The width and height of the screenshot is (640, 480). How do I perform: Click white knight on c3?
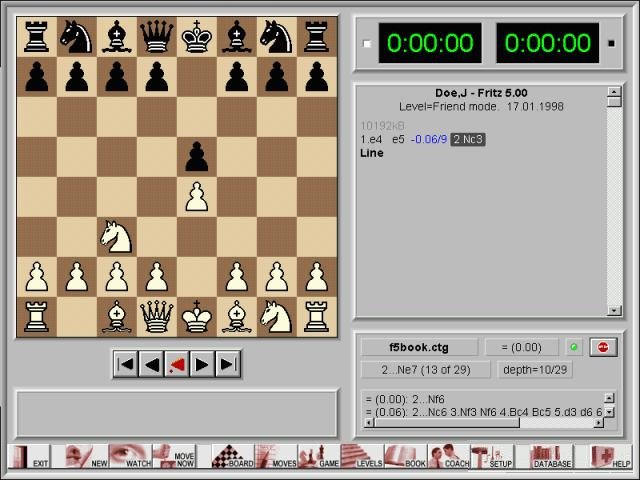[117, 237]
